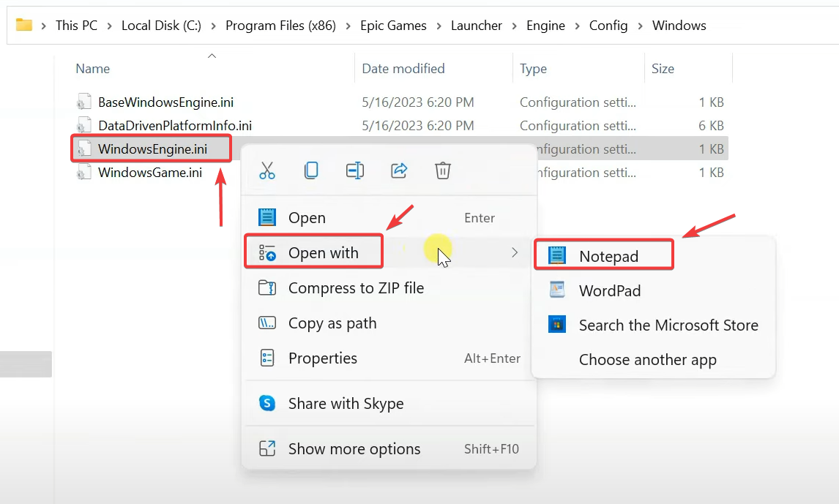Navigate to Epic Games breadcrumb
839x504 pixels.
click(393, 25)
